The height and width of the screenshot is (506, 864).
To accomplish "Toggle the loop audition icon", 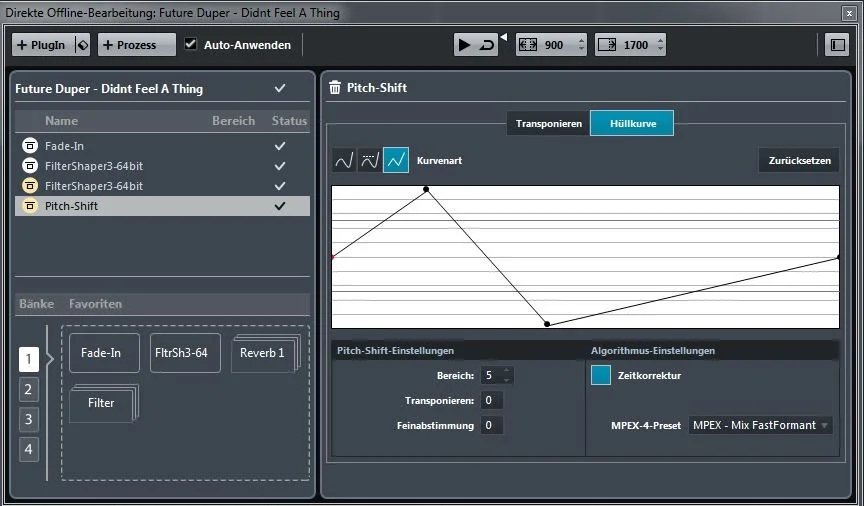I will tap(487, 45).
